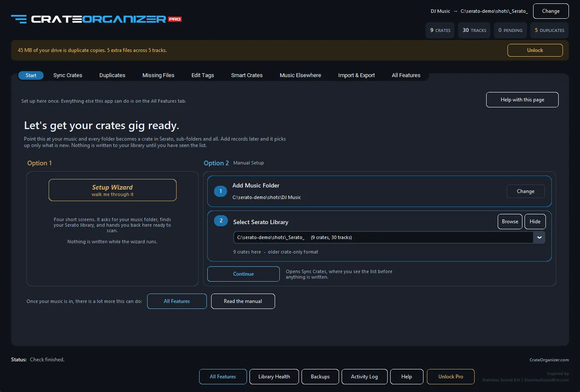Screen dimensions: 580x392
Task: Click the 9 Crates counter
Action: 440,30
